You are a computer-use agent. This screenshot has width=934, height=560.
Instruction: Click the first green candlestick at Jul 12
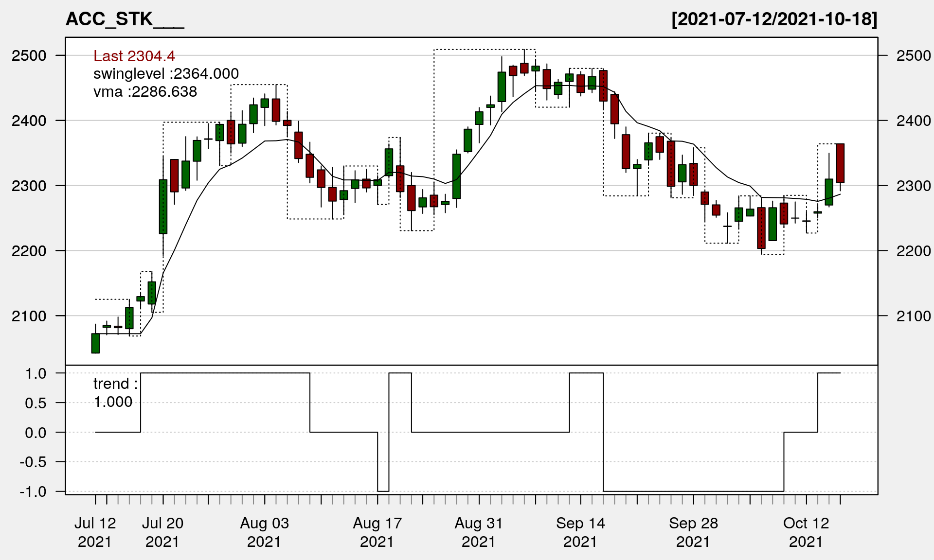pyautogui.click(x=95, y=343)
